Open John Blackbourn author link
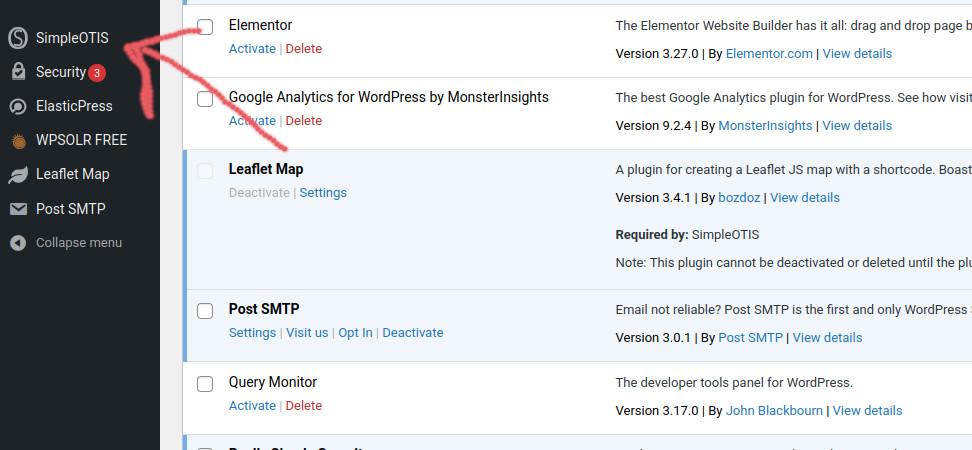Screen dimensions: 972x450 click(774, 411)
